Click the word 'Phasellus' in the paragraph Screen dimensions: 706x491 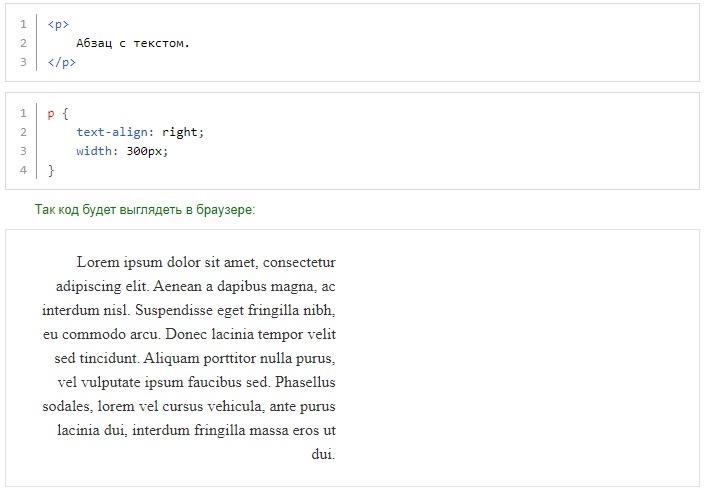point(305,382)
